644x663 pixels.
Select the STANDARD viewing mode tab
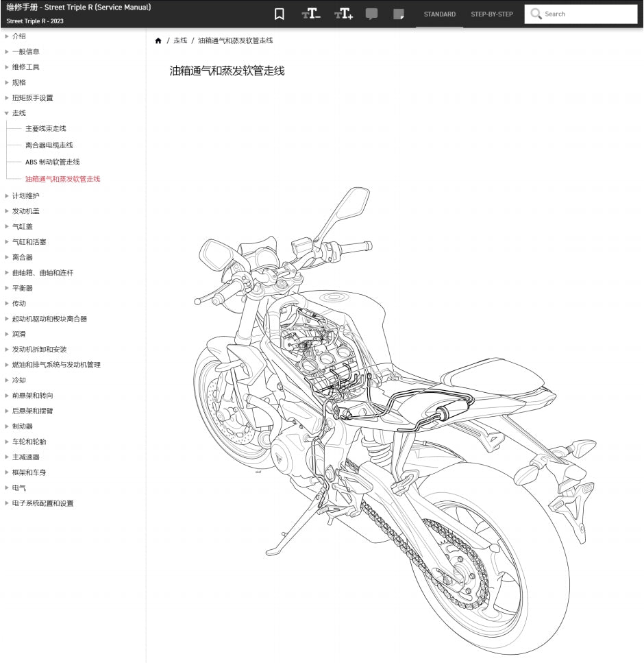click(x=439, y=14)
